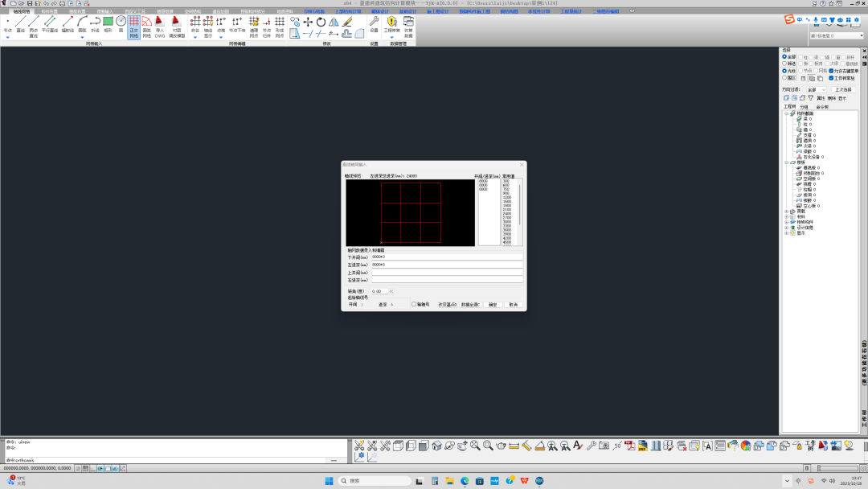This screenshot has height=489, width=868.
Task: Select the mirror tool in the 修改 group
Action: (334, 22)
